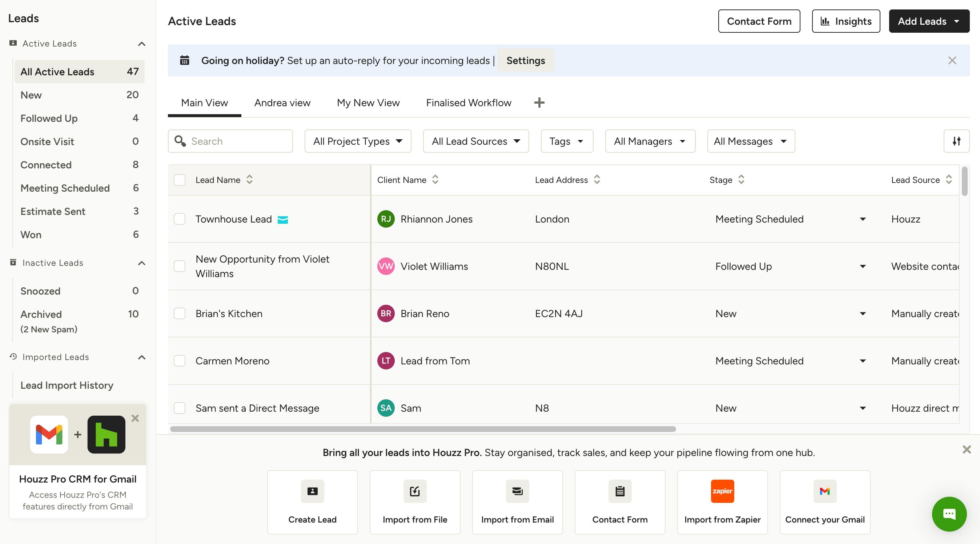Check the Carmen Moreno row checkbox
Image resolution: width=980 pixels, height=544 pixels.
[x=180, y=360]
